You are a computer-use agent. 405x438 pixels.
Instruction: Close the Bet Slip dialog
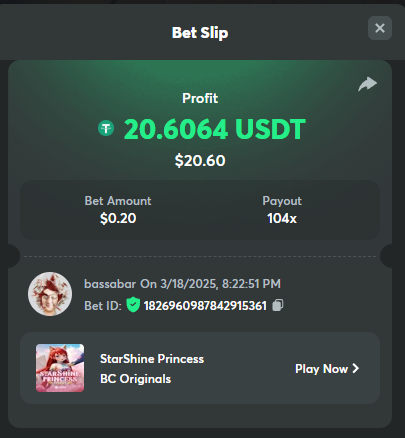pyautogui.click(x=380, y=28)
